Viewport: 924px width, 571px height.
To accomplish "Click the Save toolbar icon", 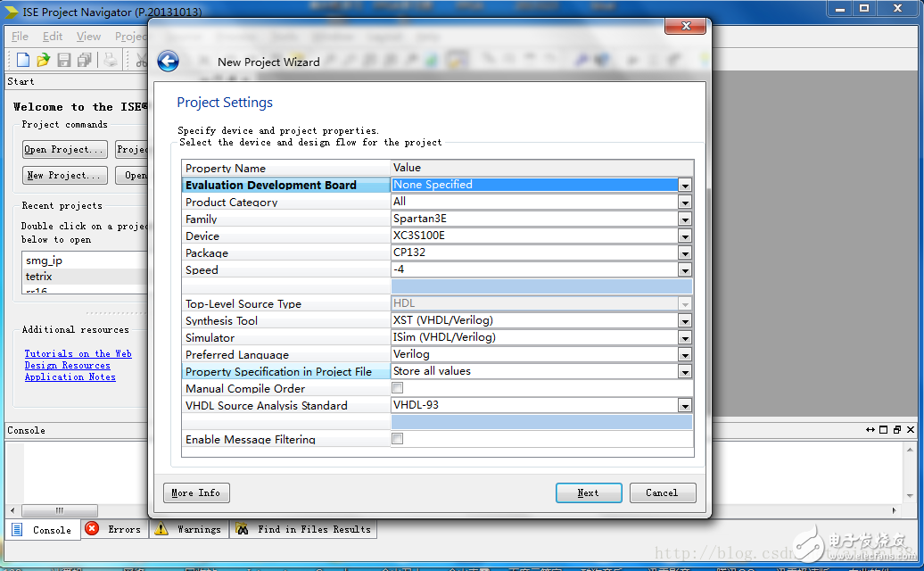I will tap(62, 59).
